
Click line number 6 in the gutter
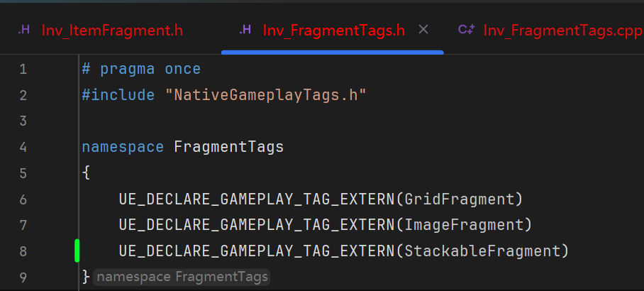23,199
